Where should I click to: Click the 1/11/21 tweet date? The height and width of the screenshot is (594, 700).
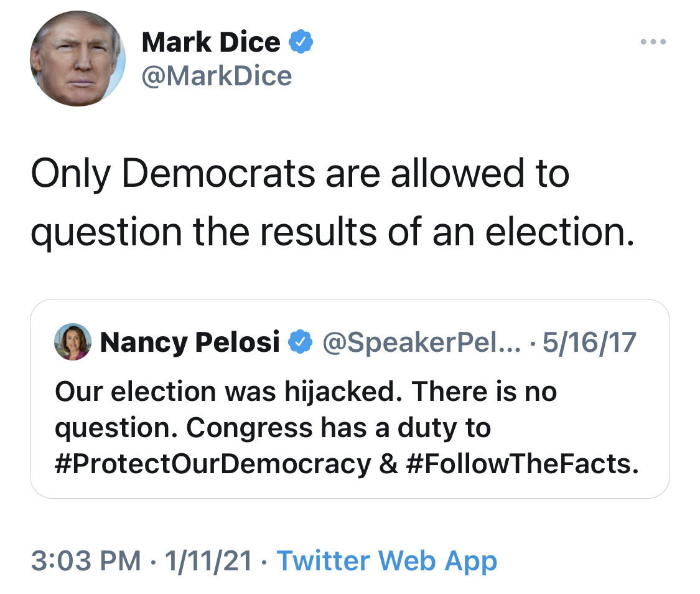[x=208, y=561]
